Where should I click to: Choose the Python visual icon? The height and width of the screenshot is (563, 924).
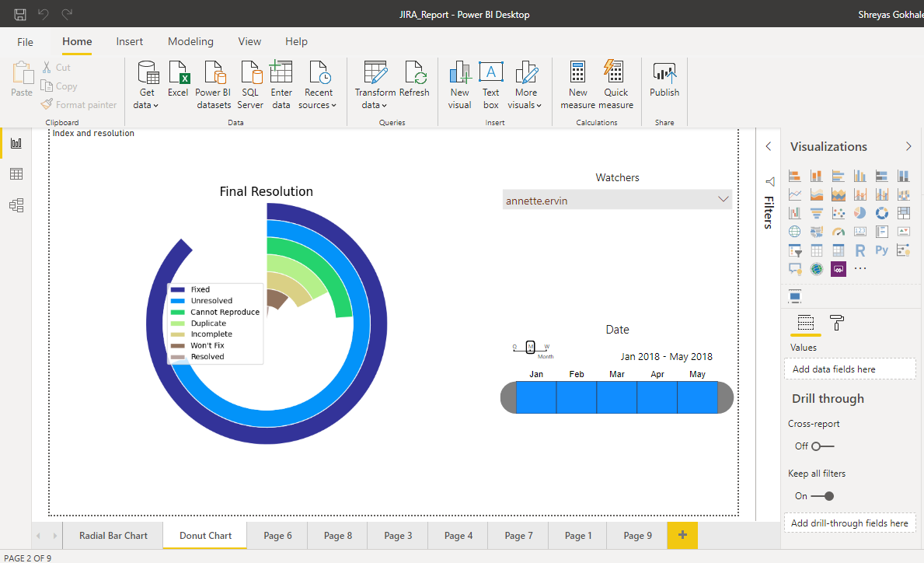click(881, 250)
